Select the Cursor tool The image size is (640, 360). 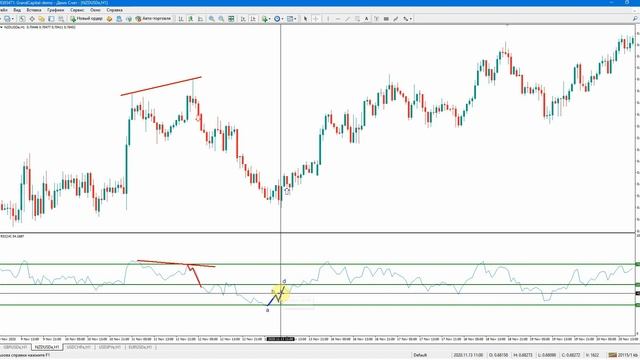pyautogui.click(x=305, y=19)
